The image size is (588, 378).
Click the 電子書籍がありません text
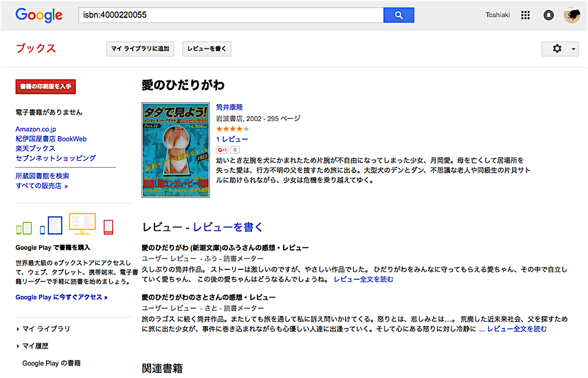click(x=49, y=112)
